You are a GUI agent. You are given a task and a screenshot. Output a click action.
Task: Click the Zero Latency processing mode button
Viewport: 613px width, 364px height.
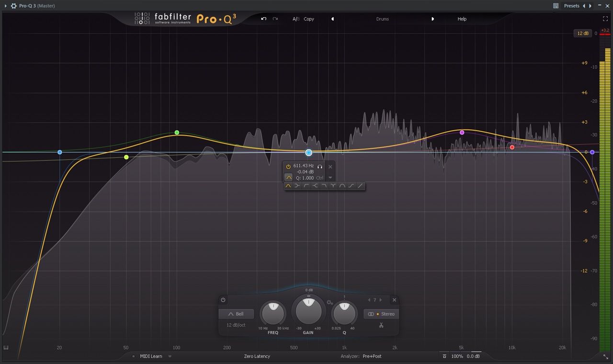pyautogui.click(x=257, y=356)
